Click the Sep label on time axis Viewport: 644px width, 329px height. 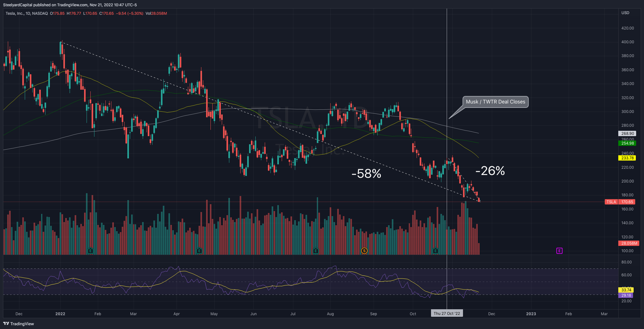click(373, 314)
